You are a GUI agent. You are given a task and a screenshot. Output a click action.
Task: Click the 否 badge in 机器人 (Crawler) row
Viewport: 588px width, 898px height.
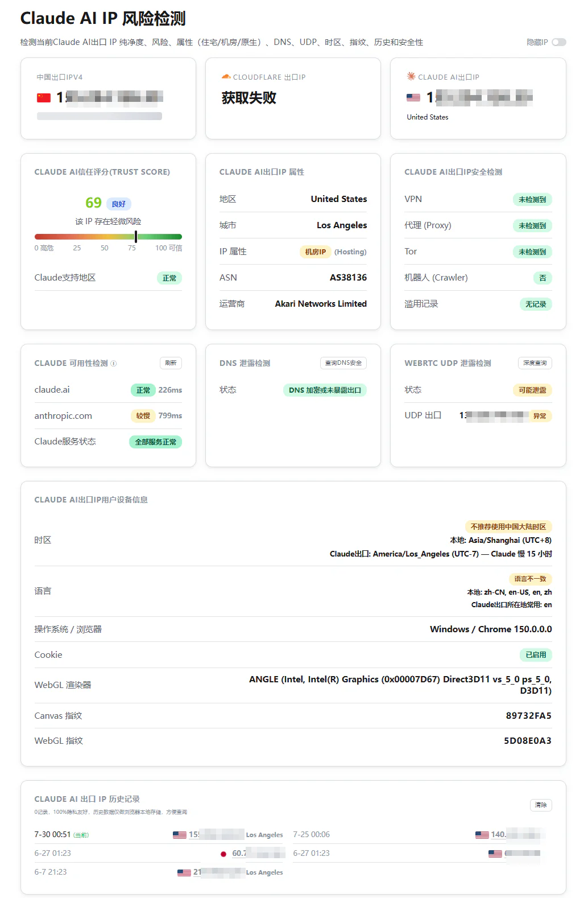543,278
